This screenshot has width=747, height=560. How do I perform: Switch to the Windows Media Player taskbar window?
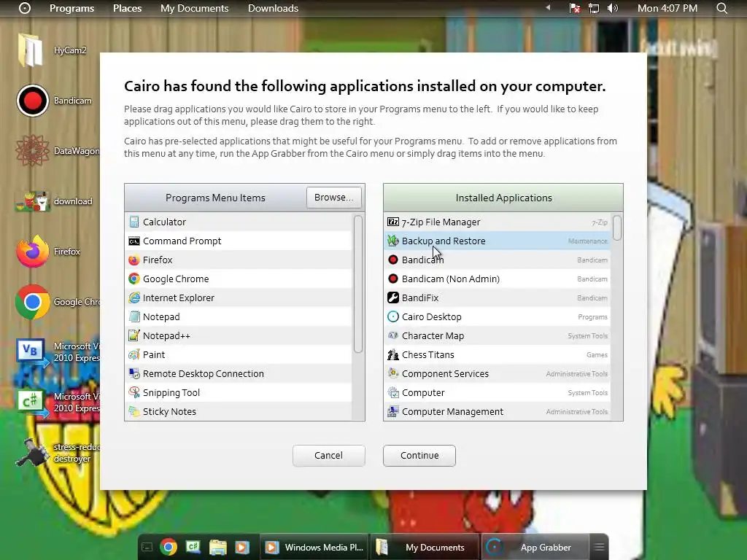314,547
